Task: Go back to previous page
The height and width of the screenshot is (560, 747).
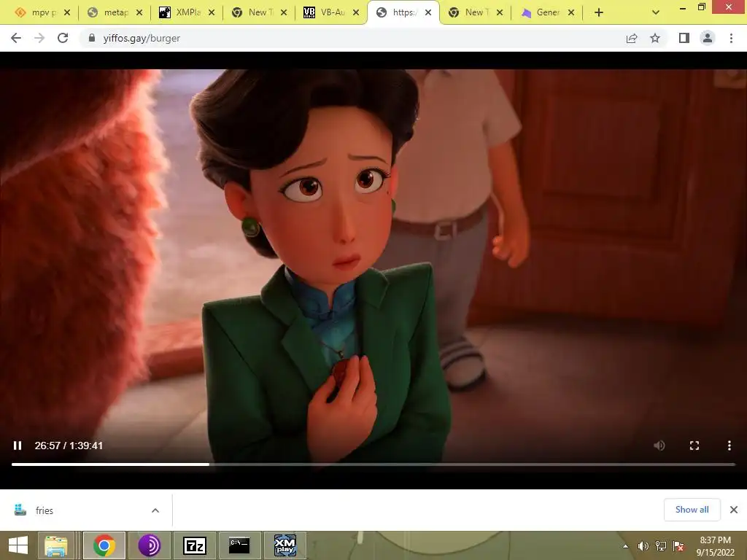Action: 16,38
